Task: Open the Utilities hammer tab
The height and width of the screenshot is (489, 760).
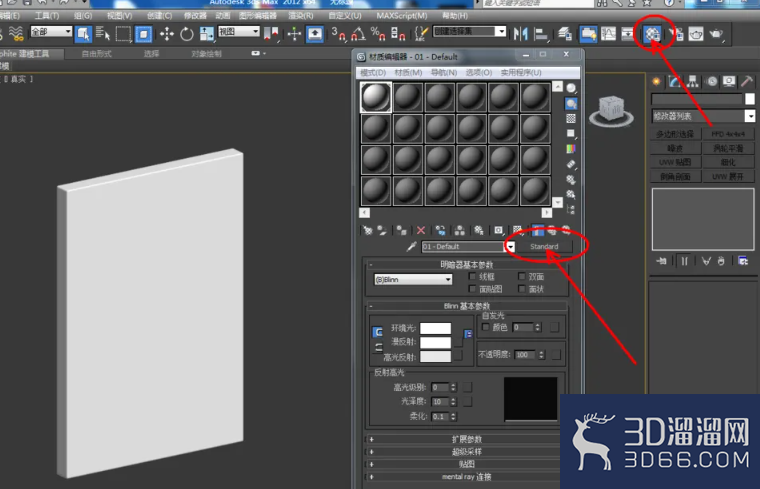Action: coord(747,81)
